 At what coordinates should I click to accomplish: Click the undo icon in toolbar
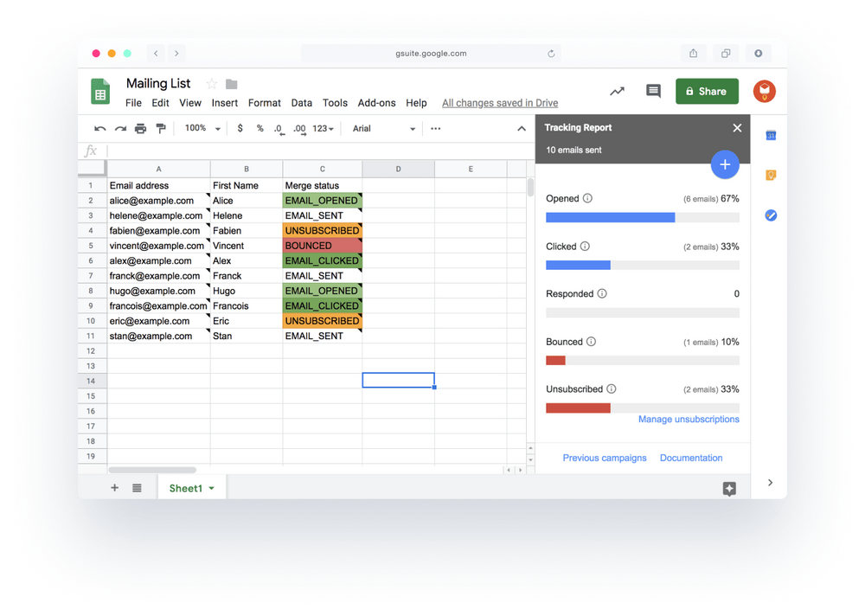tap(100, 129)
